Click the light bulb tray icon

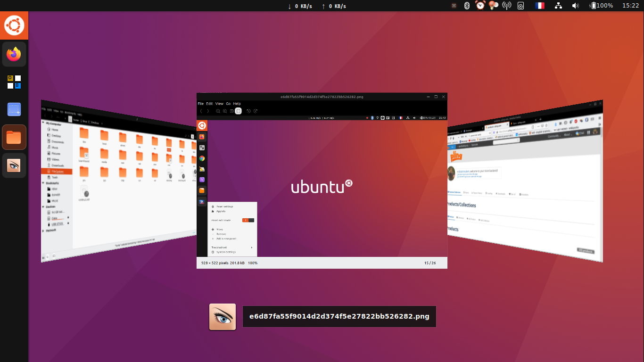pos(494,6)
